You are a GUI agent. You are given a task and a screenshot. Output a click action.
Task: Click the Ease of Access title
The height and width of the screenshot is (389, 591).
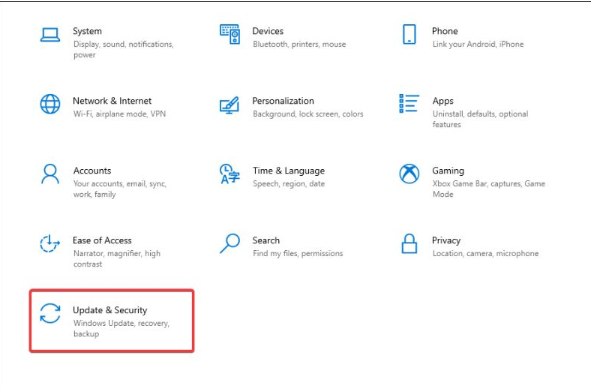coord(102,240)
